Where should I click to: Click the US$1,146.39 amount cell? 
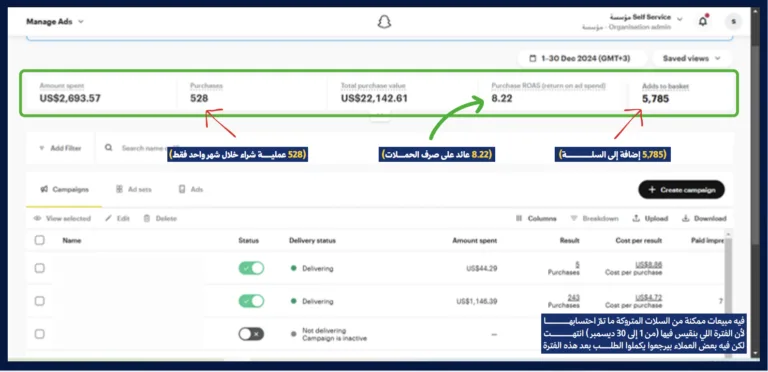coord(477,301)
